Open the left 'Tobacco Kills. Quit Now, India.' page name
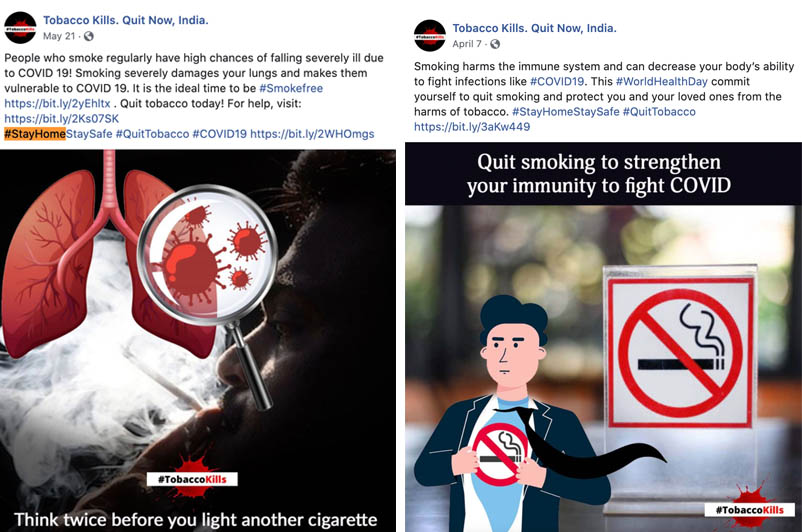Screen dimensions: 802x532 tap(126, 20)
